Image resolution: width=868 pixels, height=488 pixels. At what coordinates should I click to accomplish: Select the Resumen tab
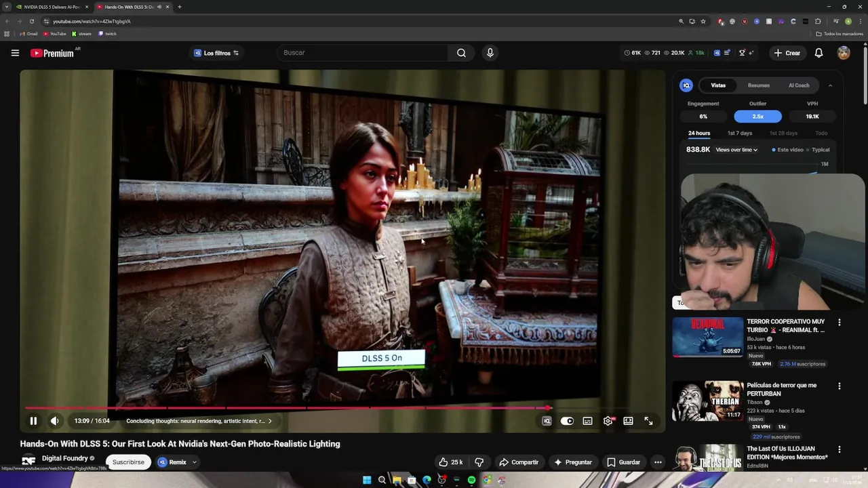758,85
